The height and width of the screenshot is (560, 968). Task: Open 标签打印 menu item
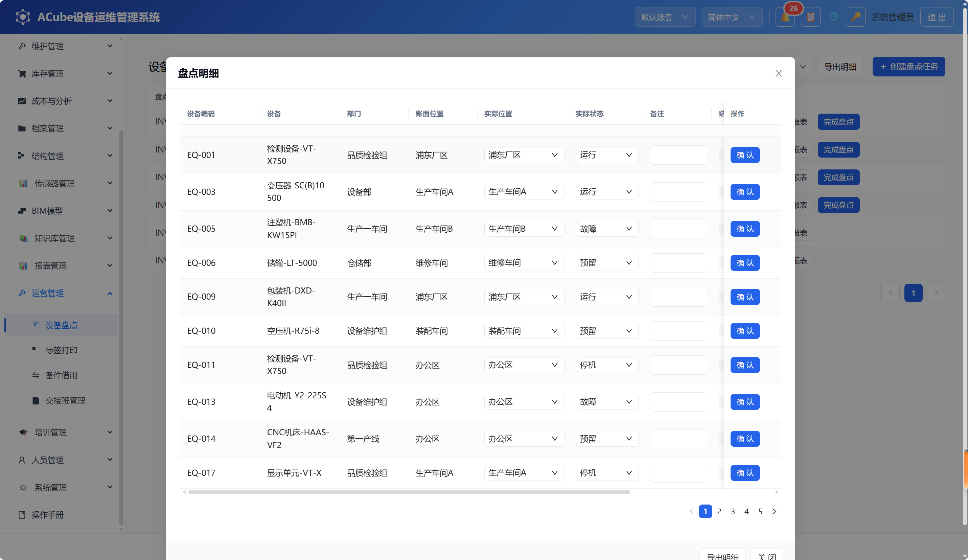[x=62, y=350]
